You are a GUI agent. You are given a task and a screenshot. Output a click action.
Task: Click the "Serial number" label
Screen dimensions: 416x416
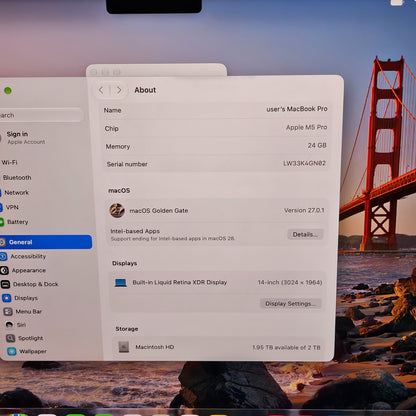[127, 164]
